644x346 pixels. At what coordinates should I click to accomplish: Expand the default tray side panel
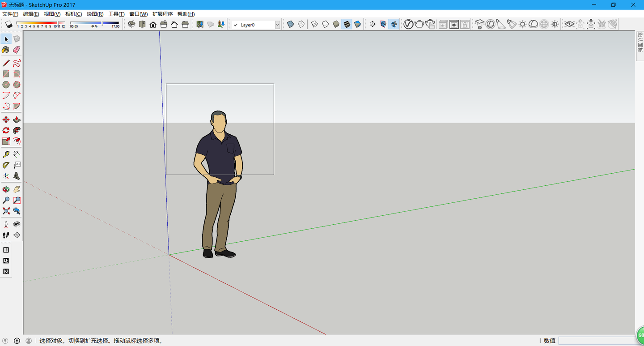point(640,43)
